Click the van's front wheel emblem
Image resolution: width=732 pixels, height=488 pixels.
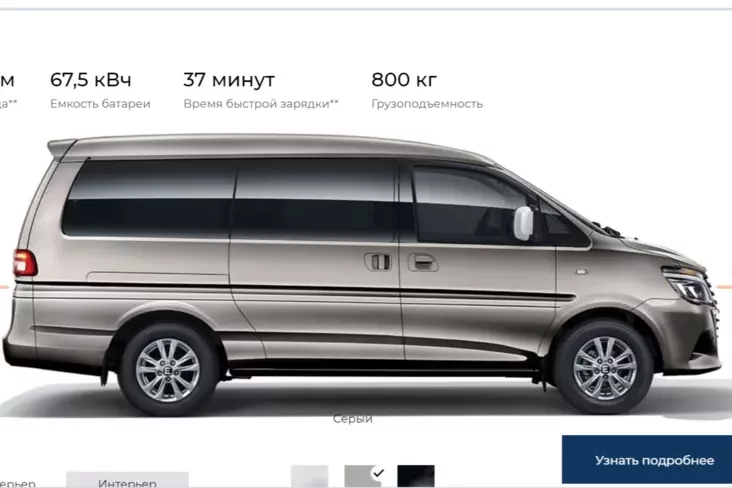pos(605,369)
